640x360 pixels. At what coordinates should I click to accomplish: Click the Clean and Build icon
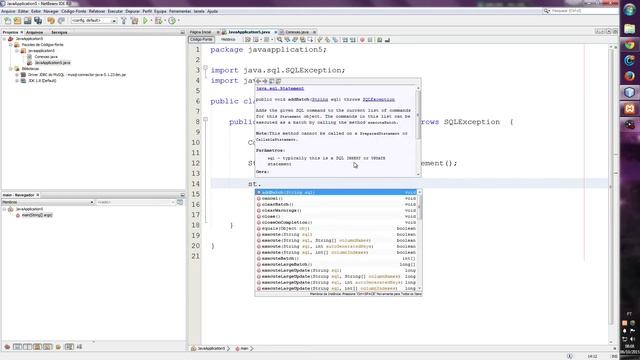pyautogui.click(x=134, y=20)
